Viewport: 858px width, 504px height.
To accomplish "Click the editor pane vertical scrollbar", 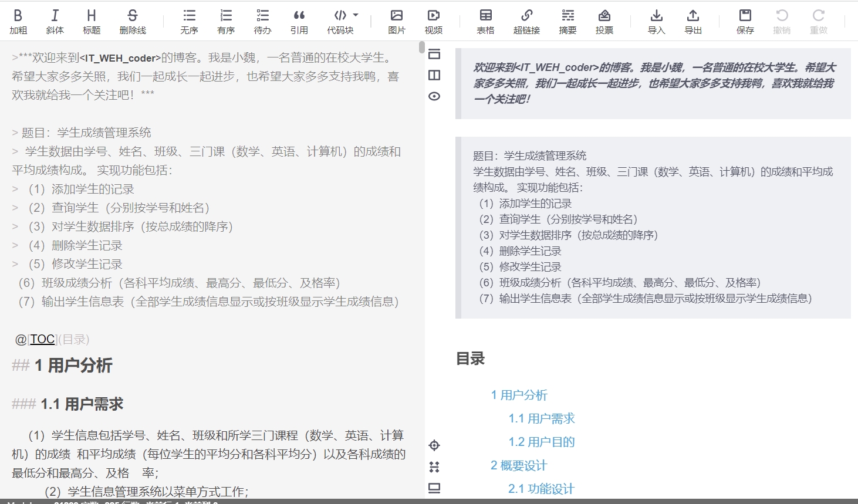I will tap(422, 48).
